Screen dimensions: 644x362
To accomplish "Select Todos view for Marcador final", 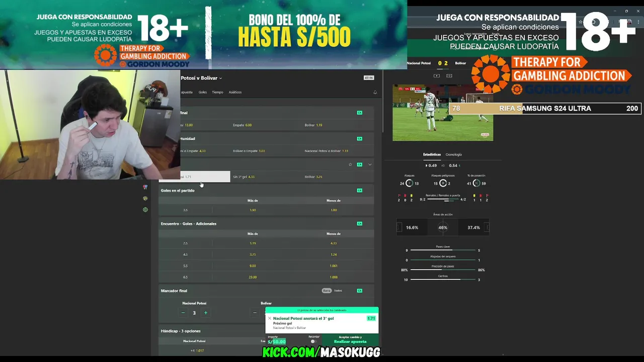I will click(338, 291).
